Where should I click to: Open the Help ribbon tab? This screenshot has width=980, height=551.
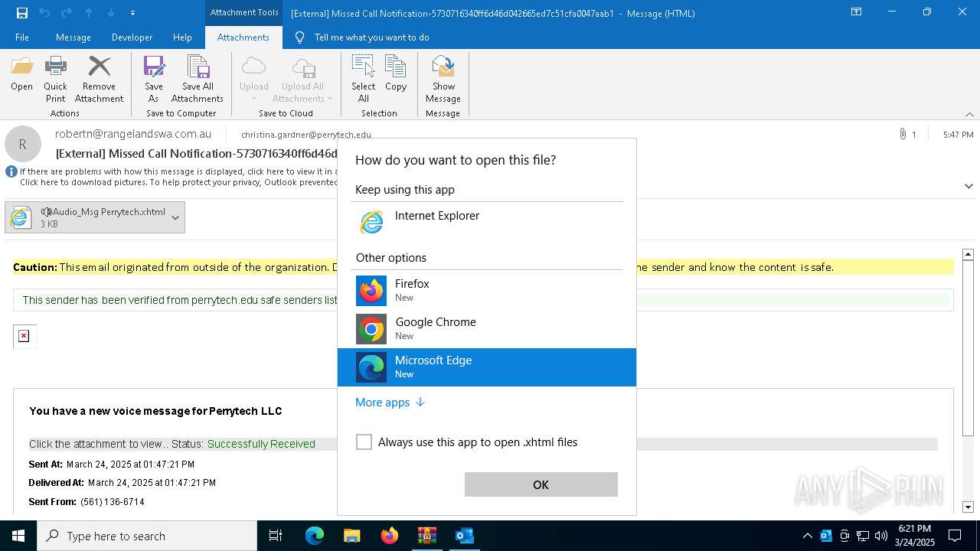point(182,37)
